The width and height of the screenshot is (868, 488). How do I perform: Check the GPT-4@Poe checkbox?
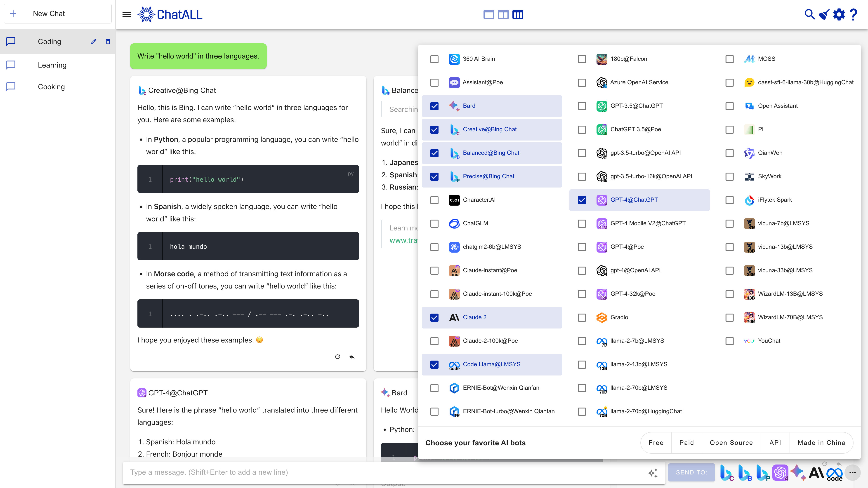582,247
